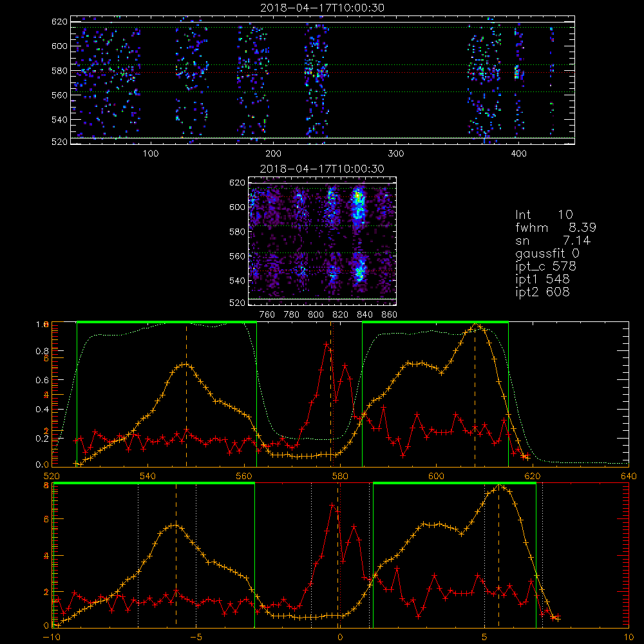
Task: Click the "0.8" y-axis label on profile plot
Action: click(42, 351)
